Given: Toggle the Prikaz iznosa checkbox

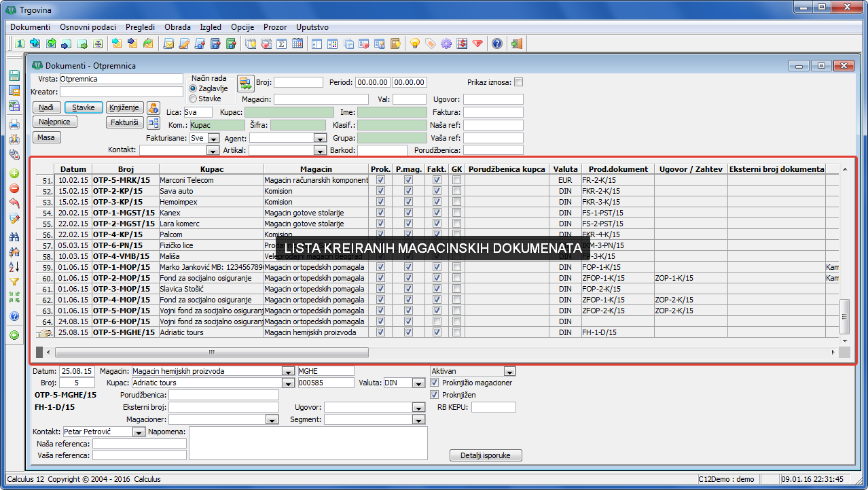Looking at the screenshot, I should click(x=519, y=82).
